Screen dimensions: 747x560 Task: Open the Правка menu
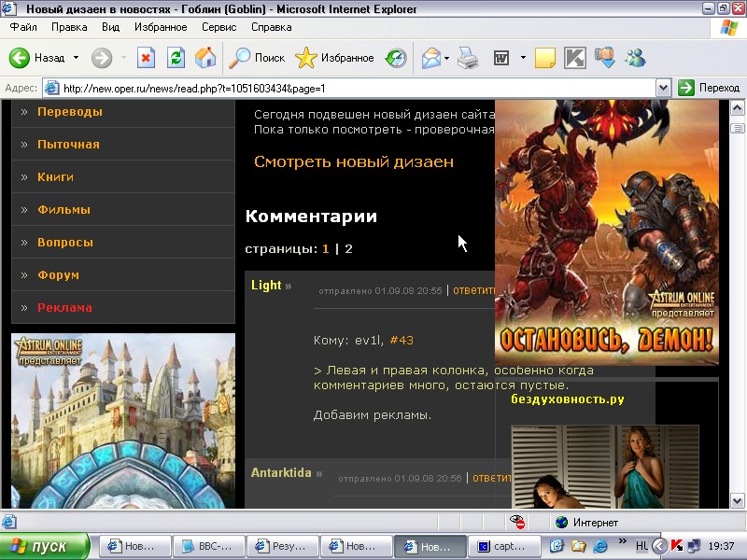(69, 27)
